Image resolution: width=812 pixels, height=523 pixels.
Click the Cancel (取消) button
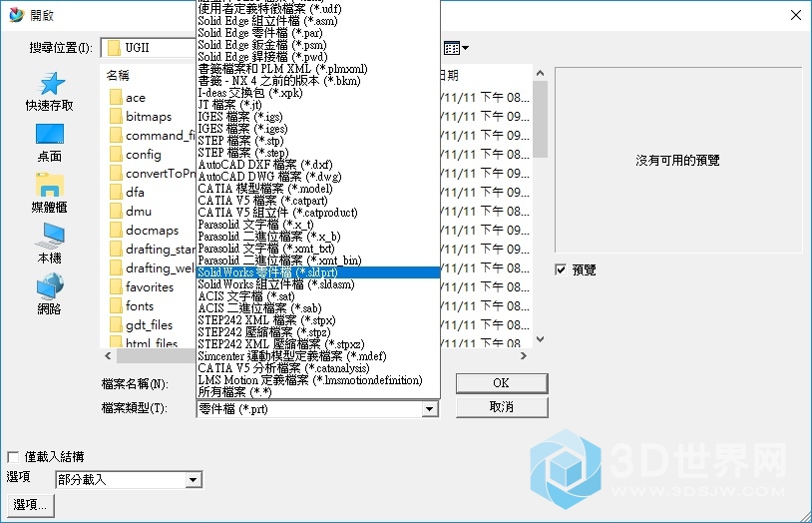[502, 407]
